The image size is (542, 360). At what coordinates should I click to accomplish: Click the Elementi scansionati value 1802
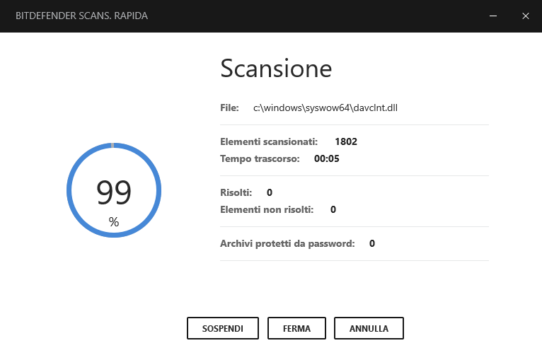[346, 141]
